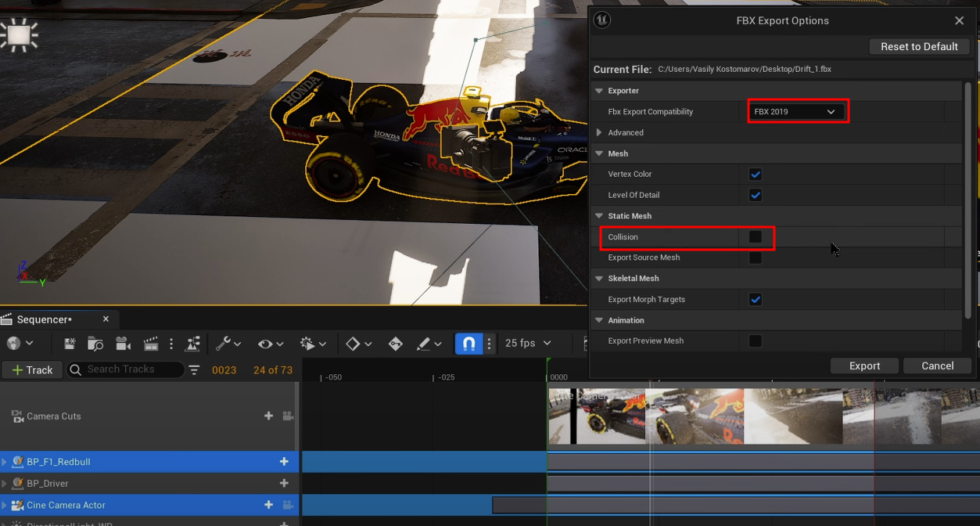The image size is (980, 526).
Task: Enable the Export Source Mesh checkbox
Action: pyautogui.click(x=755, y=258)
